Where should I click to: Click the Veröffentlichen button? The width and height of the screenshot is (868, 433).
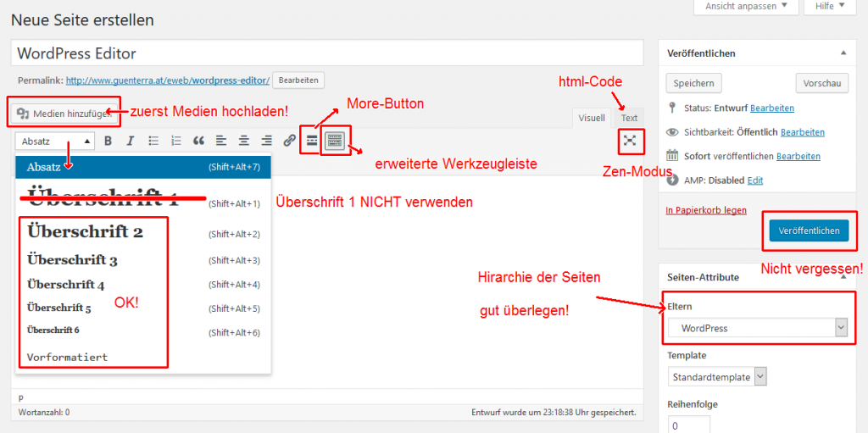[808, 230]
